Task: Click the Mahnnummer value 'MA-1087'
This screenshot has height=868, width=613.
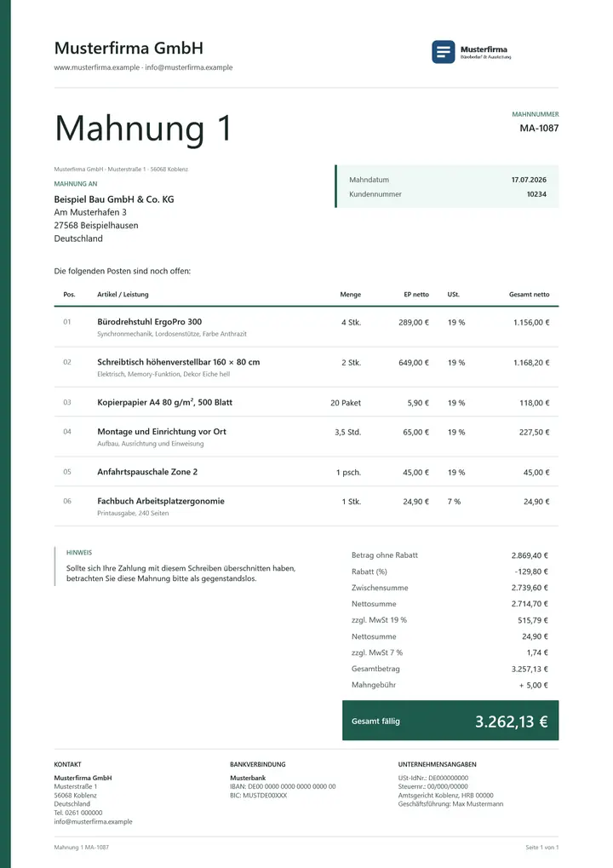Action: [x=539, y=128]
